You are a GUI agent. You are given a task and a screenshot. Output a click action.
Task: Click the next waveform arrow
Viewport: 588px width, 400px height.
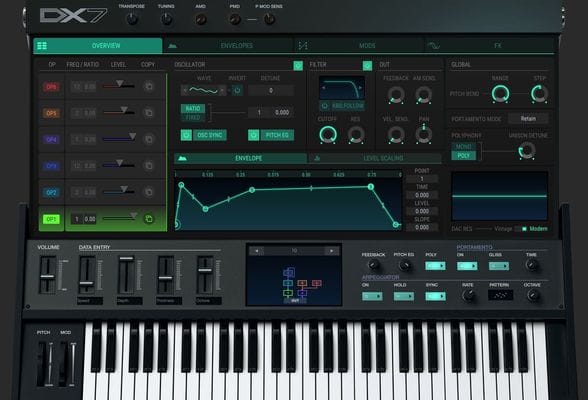pos(222,90)
